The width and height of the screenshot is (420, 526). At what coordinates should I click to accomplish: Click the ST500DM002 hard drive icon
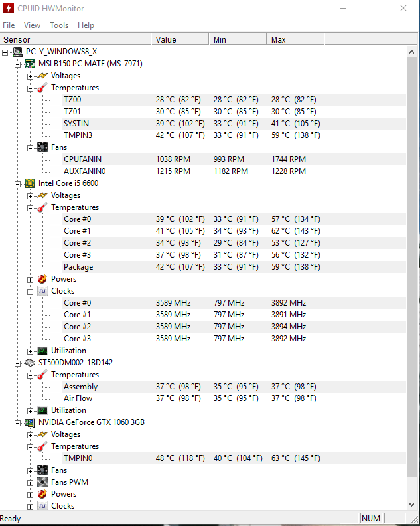pos(30,363)
